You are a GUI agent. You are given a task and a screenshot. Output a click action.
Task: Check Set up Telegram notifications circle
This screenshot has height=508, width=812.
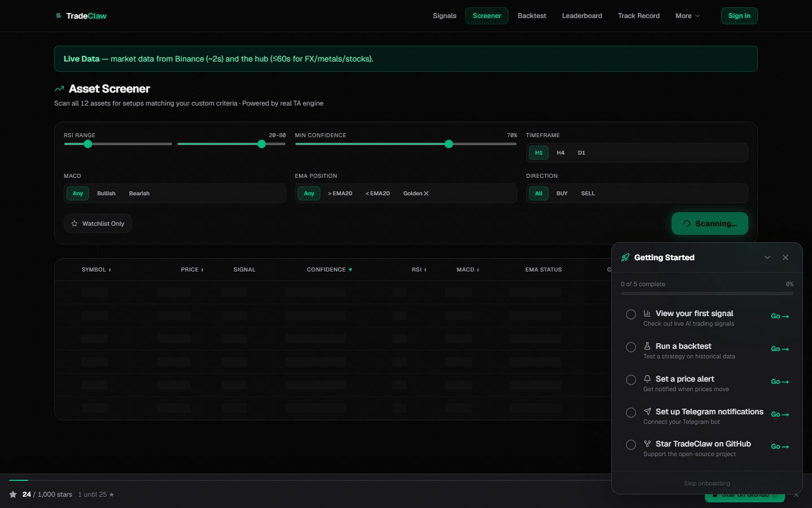tap(631, 413)
